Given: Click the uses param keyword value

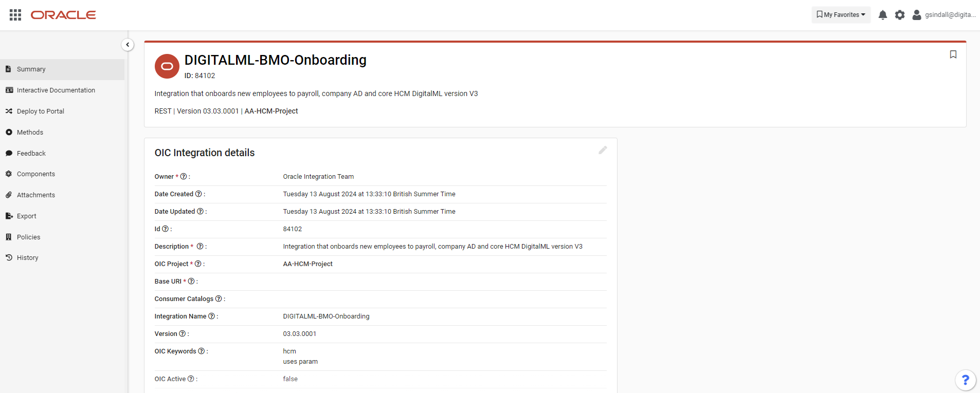Looking at the screenshot, I should point(300,362).
